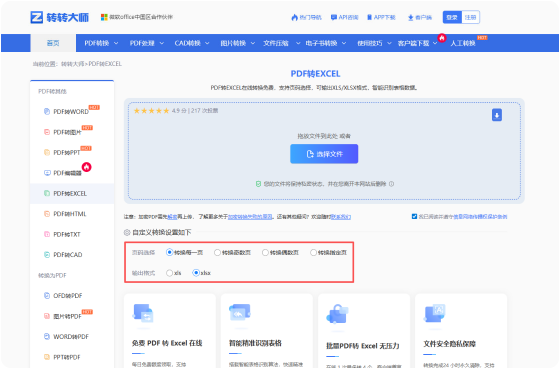Open the 批量PDF转 Excel 无压力 card title
The width and height of the screenshot is (560, 369).
[x=363, y=346]
